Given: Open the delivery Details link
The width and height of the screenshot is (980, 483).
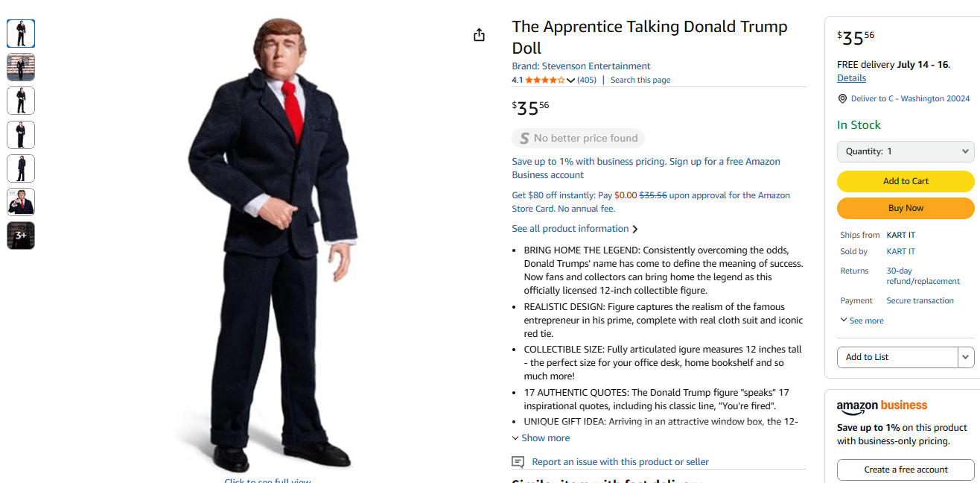Looking at the screenshot, I should pos(851,78).
